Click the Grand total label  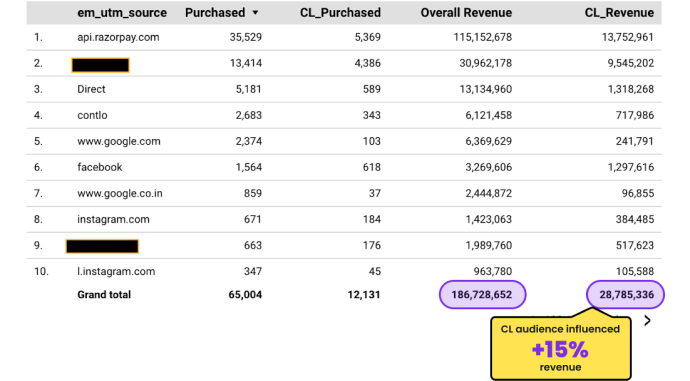[x=104, y=295]
